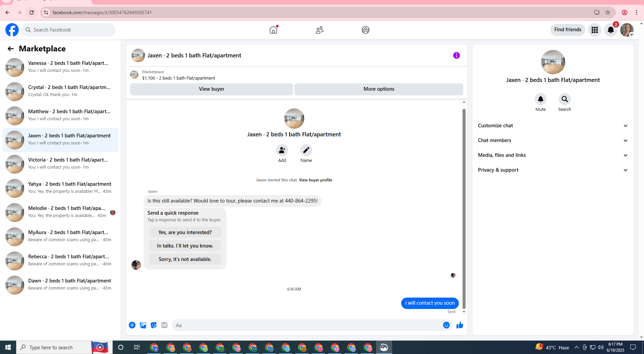Focus the Search Facebook field
Viewport: 644px width, 354px height.
[x=69, y=30]
